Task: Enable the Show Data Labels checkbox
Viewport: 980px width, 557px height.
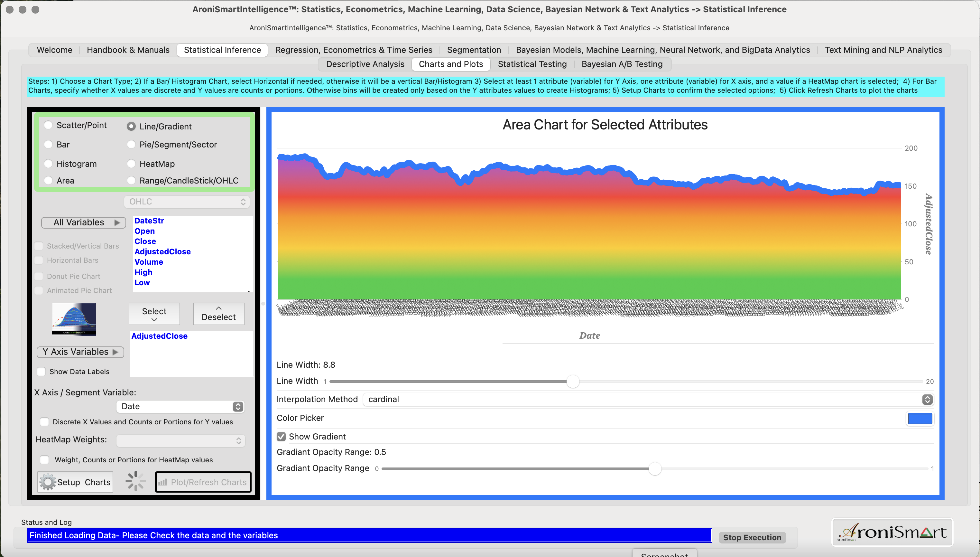Action: [41, 372]
